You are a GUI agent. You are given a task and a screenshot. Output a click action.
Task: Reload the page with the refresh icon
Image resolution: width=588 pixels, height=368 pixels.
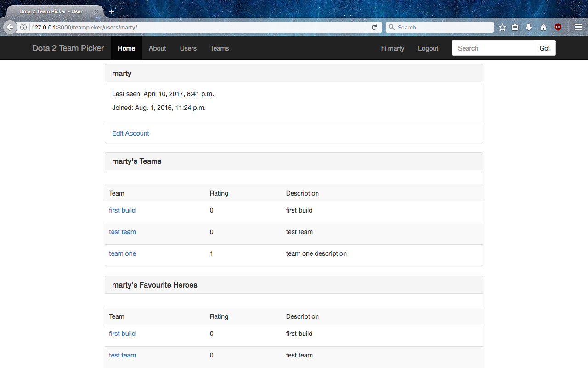click(x=374, y=28)
